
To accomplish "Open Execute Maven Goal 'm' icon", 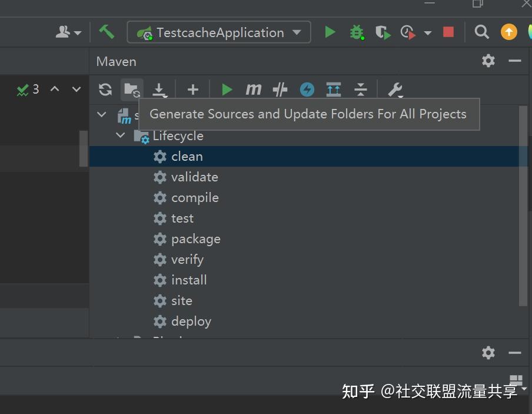I will (x=254, y=90).
